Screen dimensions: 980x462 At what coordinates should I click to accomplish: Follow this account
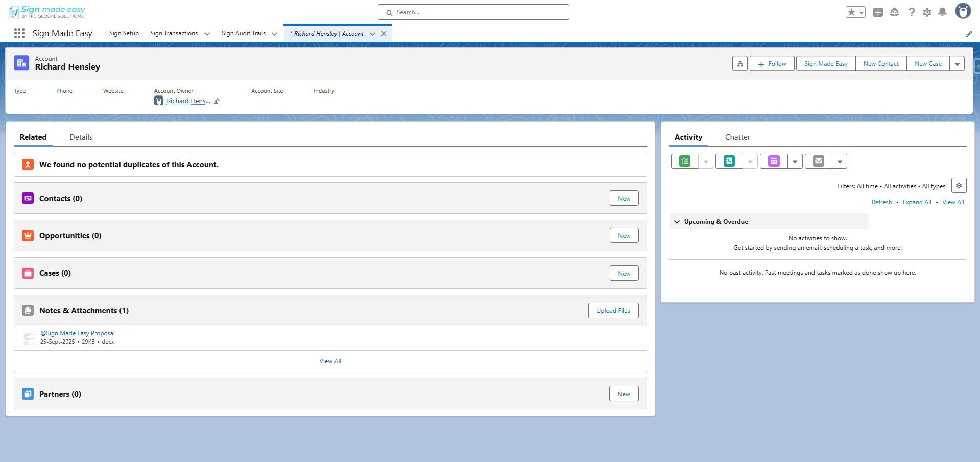772,64
